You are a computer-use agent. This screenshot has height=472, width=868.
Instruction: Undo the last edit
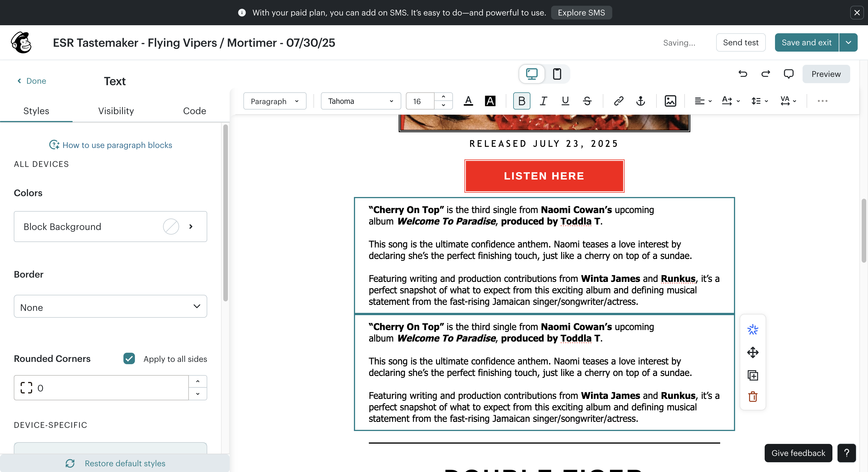[743, 74]
